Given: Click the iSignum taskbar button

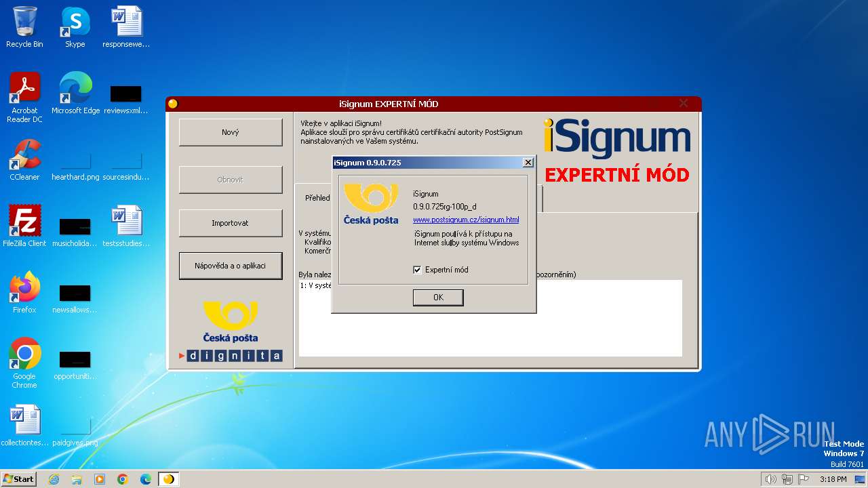Looking at the screenshot, I should click(169, 479).
